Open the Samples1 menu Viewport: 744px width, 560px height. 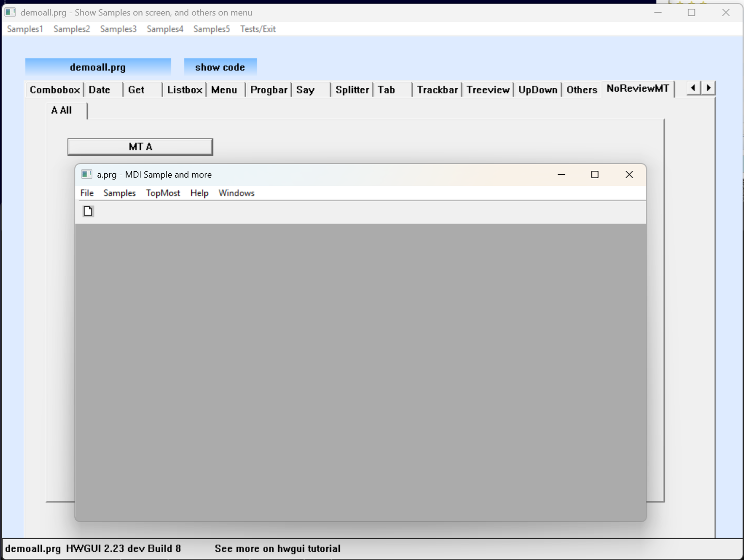click(x=25, y=29)
